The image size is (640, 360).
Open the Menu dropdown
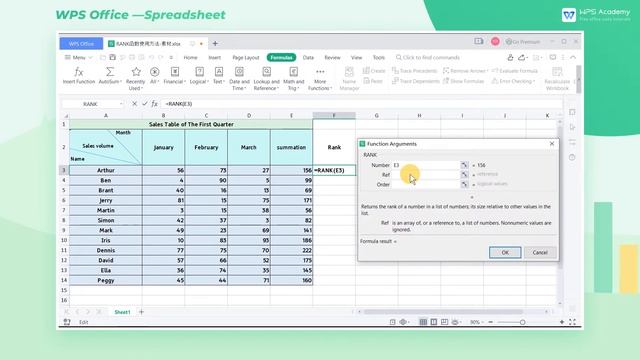point(79,58)
